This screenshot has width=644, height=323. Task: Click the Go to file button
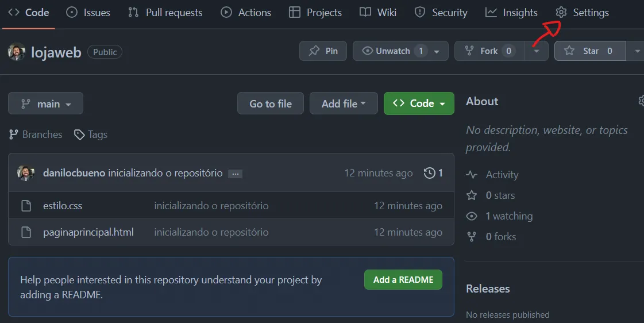271,103
